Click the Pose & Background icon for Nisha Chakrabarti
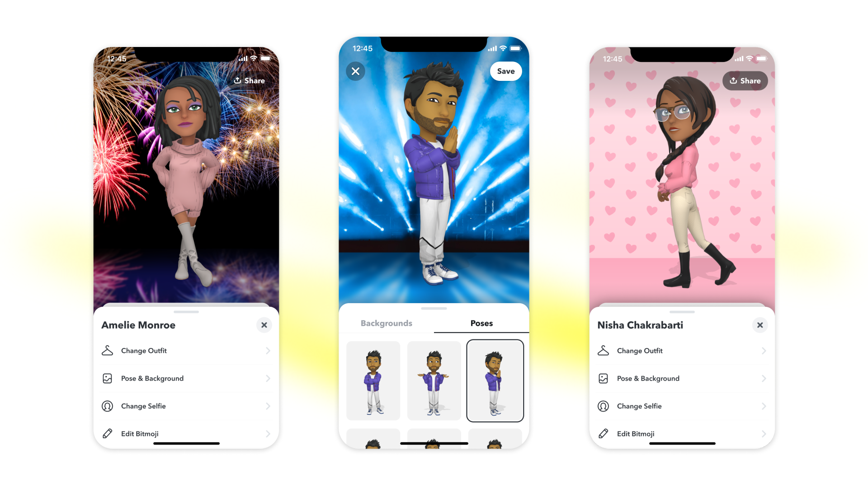Screen dimensions: 868x488 click(x=604, y=378)
